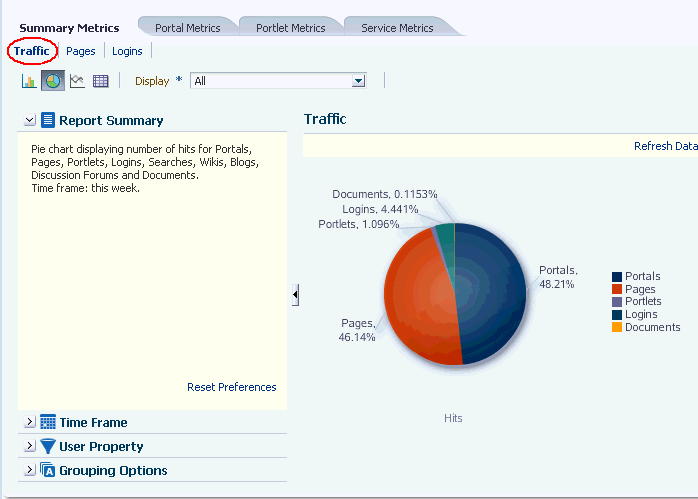
Task: Switch to line chart view
Action: (77, 81)
